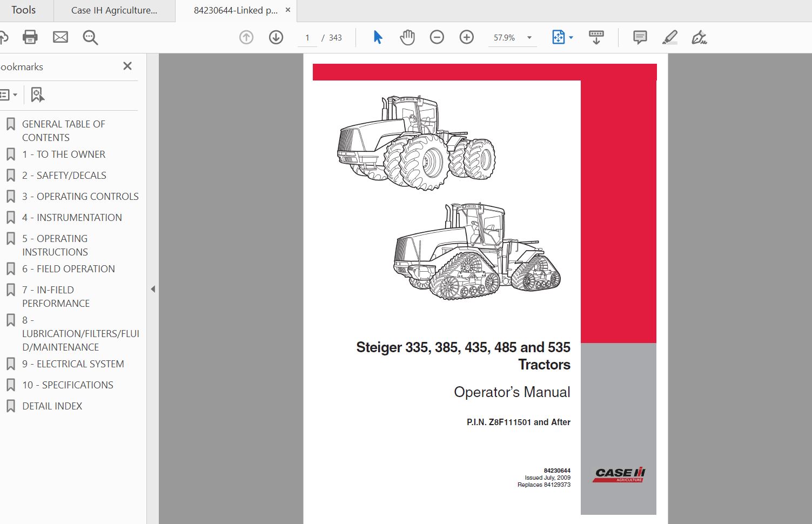Image resolution: width=812 pixels, height=524 pixels.
Task: Activate the Hand pan tool
Action: 407,37
